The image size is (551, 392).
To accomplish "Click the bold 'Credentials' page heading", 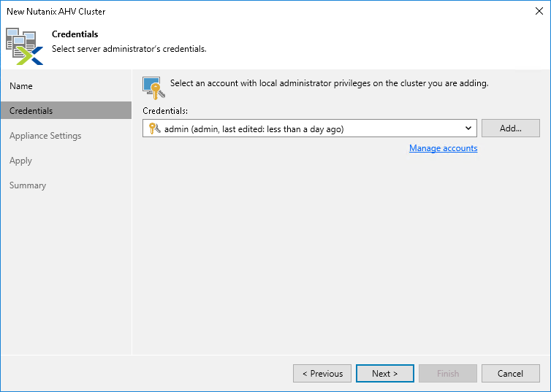I will (x=75, y=34).
